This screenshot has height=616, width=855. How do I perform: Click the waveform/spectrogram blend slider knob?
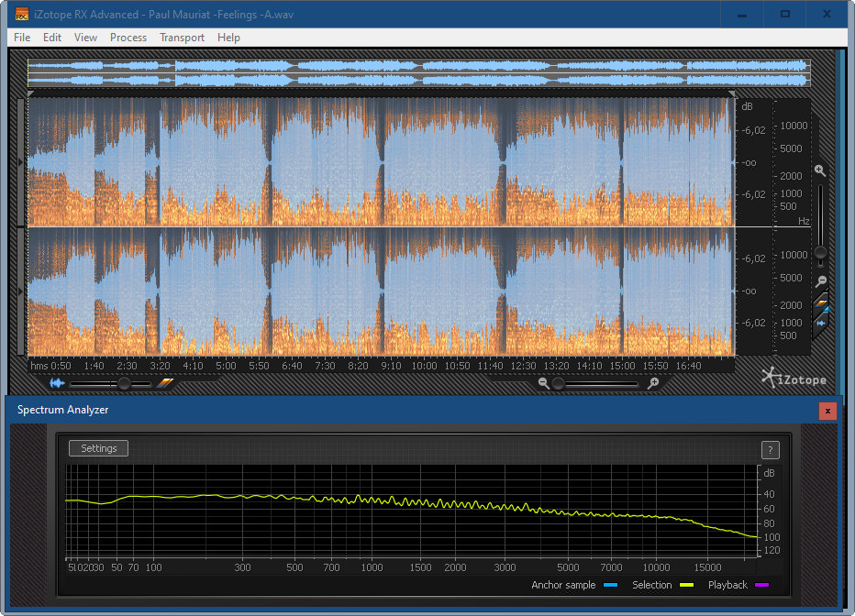[124, 383]
